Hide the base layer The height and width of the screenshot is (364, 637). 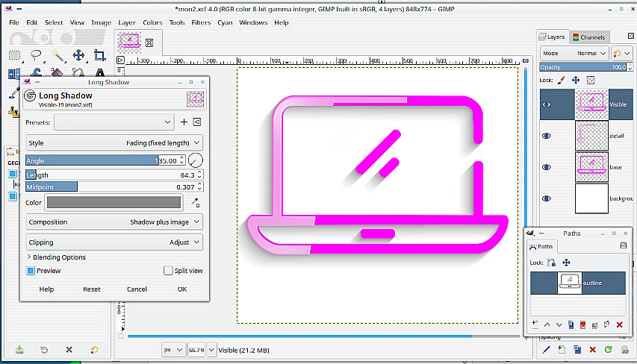547,167
